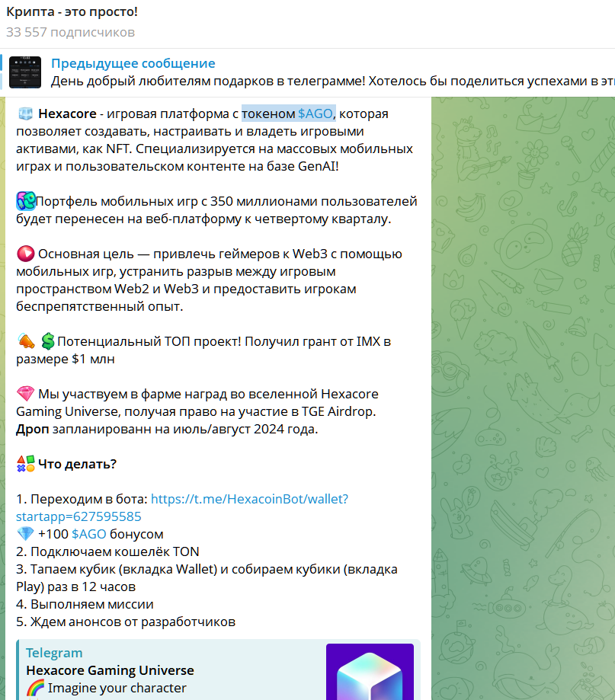Click the pink gem emoji before Мы участвуем

pyautogui.click(x=25, y=394)
